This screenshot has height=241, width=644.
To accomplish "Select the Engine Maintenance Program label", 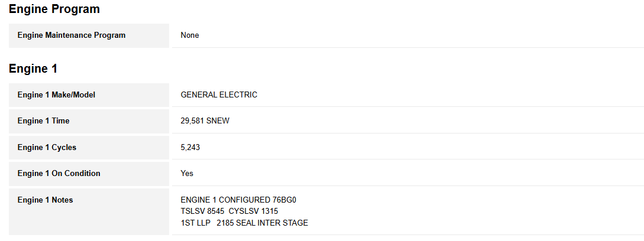I will (x=72, y=35).
